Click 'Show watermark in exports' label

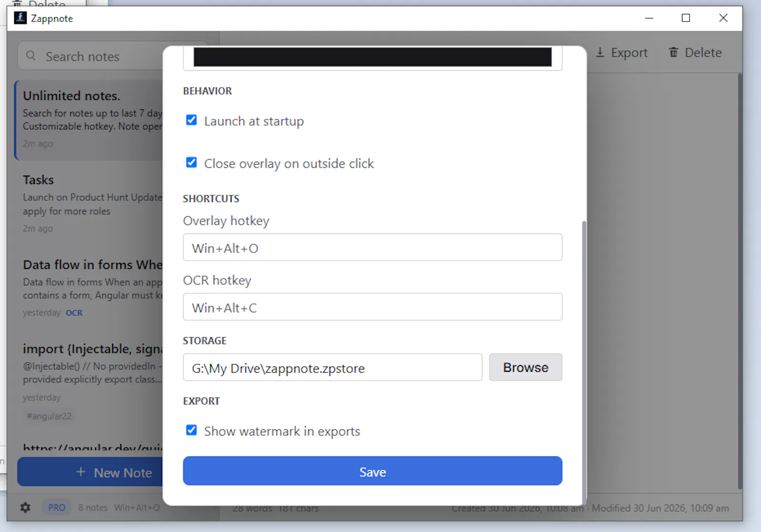coord(282,431)
